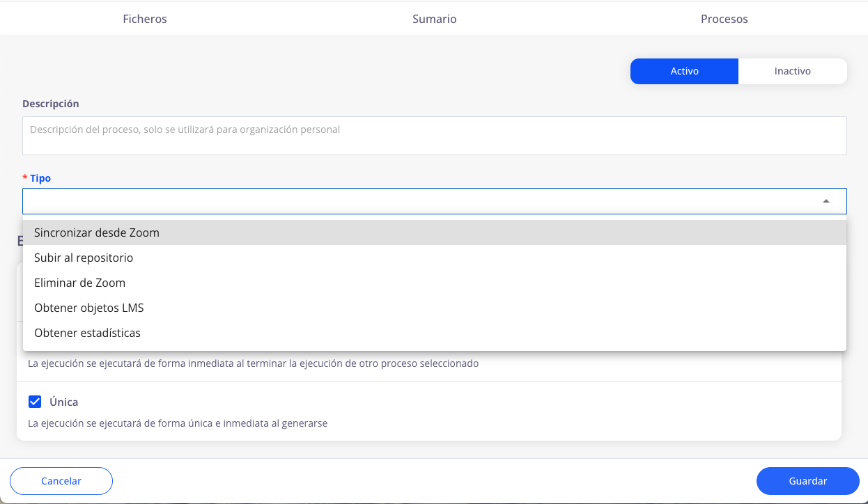Choose Obtener estadísticas option
This screenshot has width=868, height=504.
click(x=435, y=333)
